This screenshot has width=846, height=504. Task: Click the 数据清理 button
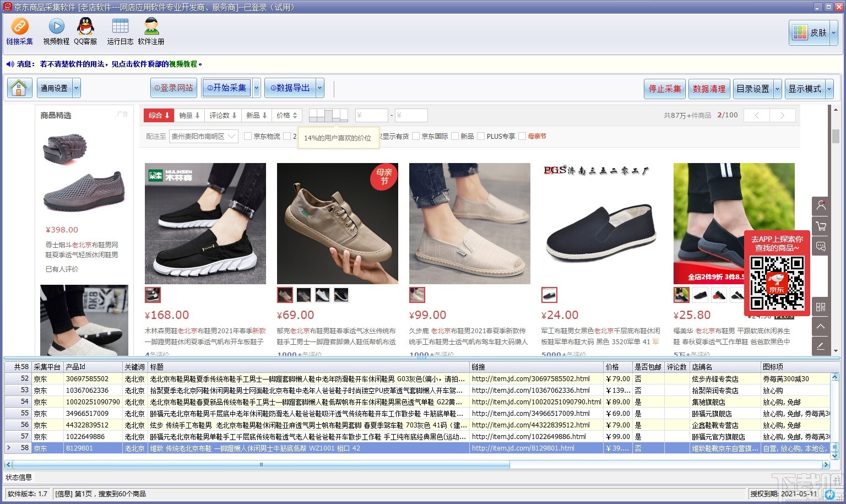coord(709,89)
